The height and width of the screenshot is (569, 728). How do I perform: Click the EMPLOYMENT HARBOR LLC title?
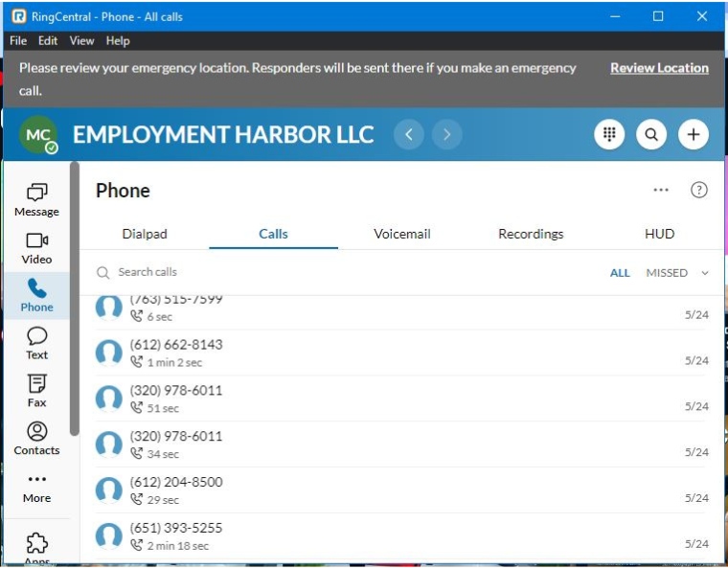tap(223, 135)
